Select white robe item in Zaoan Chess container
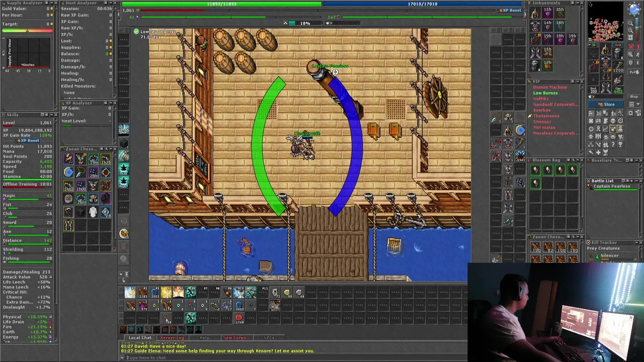This screenshot has height=362, width=644. (x=93, y=212)
